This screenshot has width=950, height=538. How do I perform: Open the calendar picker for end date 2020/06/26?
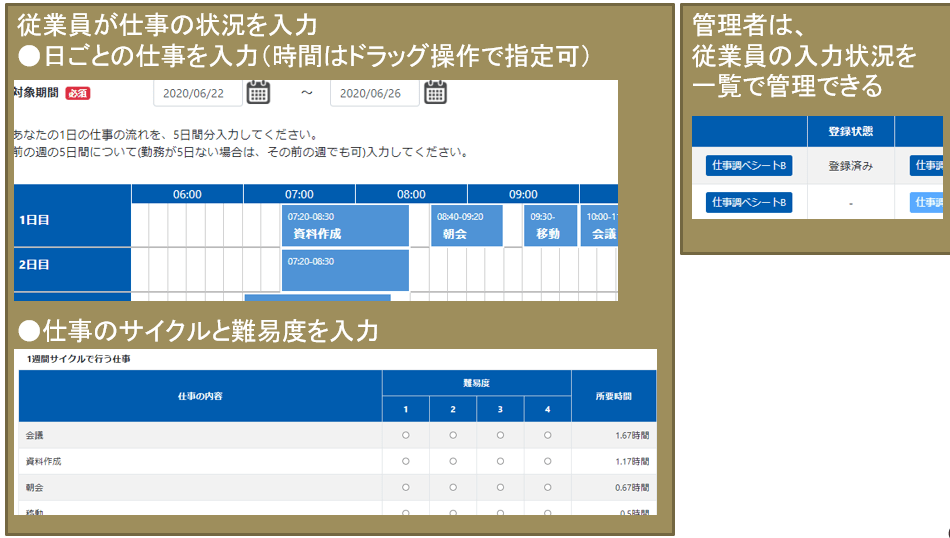coord(435,93)
